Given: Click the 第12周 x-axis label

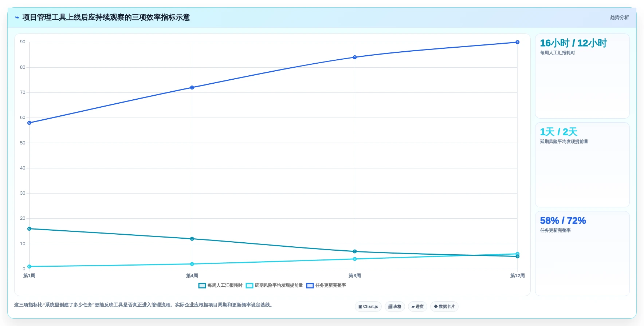Looking at the screenshot, I should point(517,276).
